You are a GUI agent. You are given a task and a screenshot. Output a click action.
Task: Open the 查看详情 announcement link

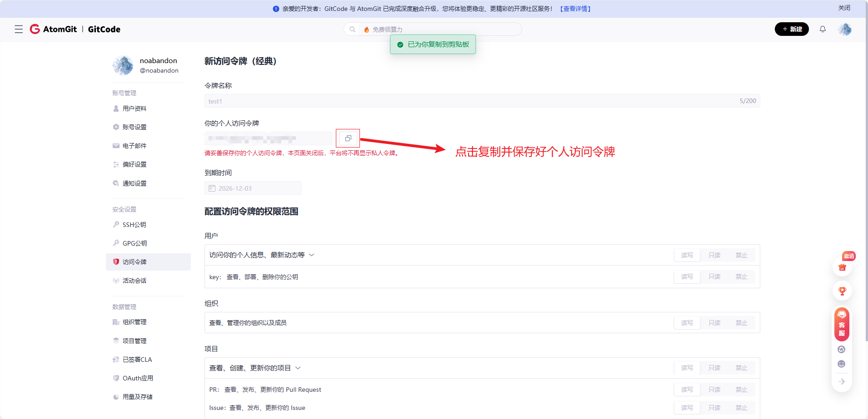tap(575, 8)
